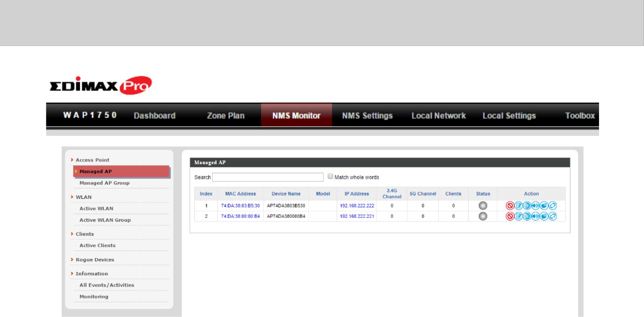This screenshot has width=644, height=317.
Task: Click the Blink LED icon for AP74DA380000B4
Action: [527, 216]
